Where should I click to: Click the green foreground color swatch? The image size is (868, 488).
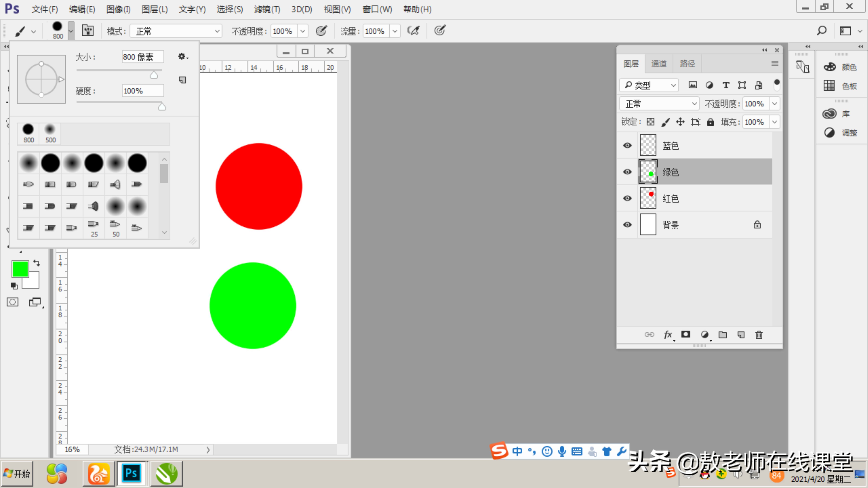pyautogui.click(x=20, y=269)
